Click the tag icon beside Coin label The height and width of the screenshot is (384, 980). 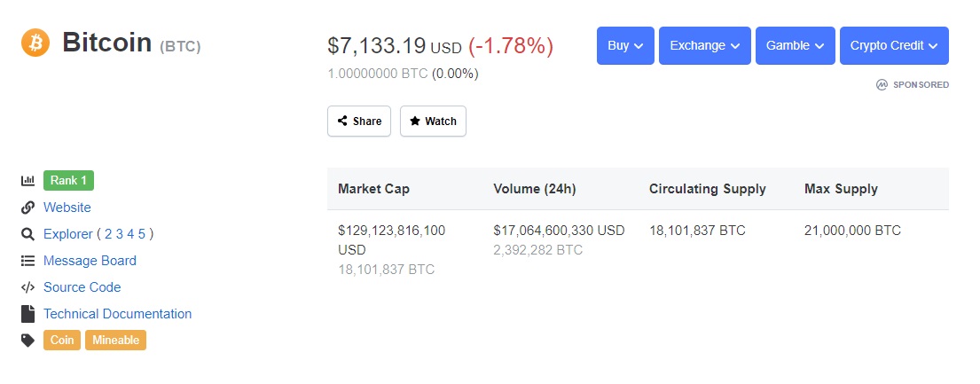click(27, 341)
